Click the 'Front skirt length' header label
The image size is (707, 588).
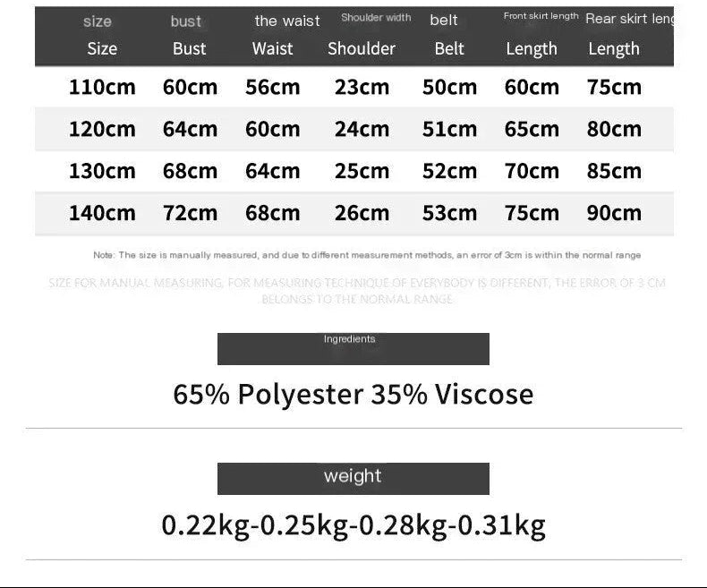click(541, 16)
